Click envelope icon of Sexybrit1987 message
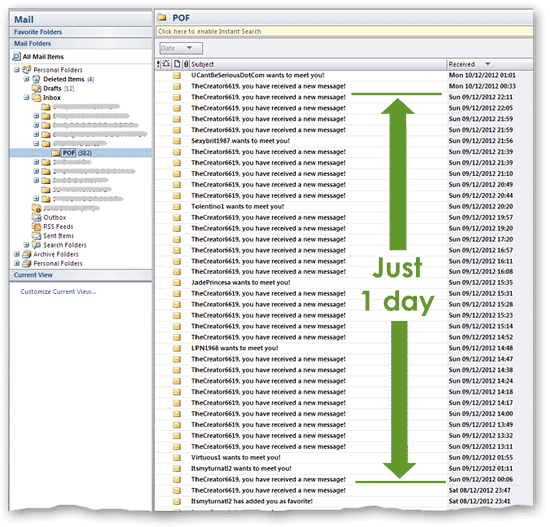Screen dimensions: 550x527 [177, 141]
